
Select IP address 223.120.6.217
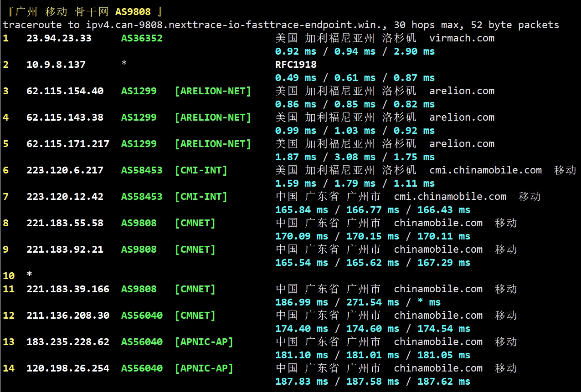(65, 170)
